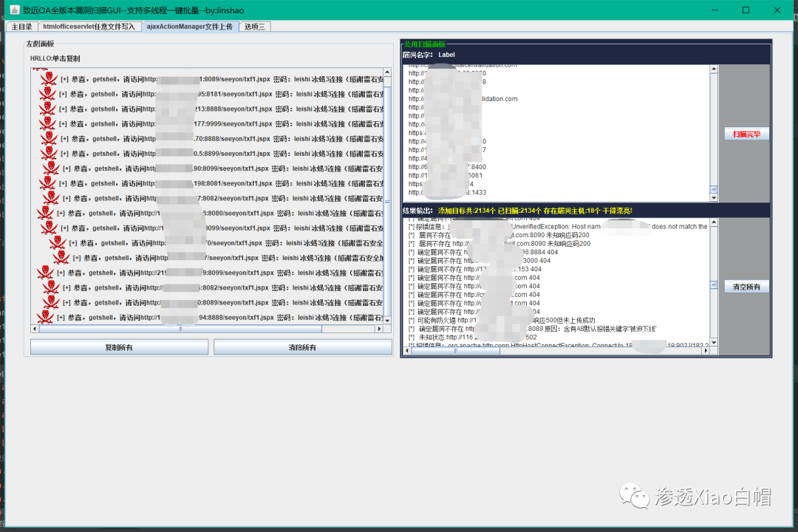Image resolution: width=798 pixels, height=532 pixels.
Task: Click the 清空所有 button
Action: pos(746,287)
